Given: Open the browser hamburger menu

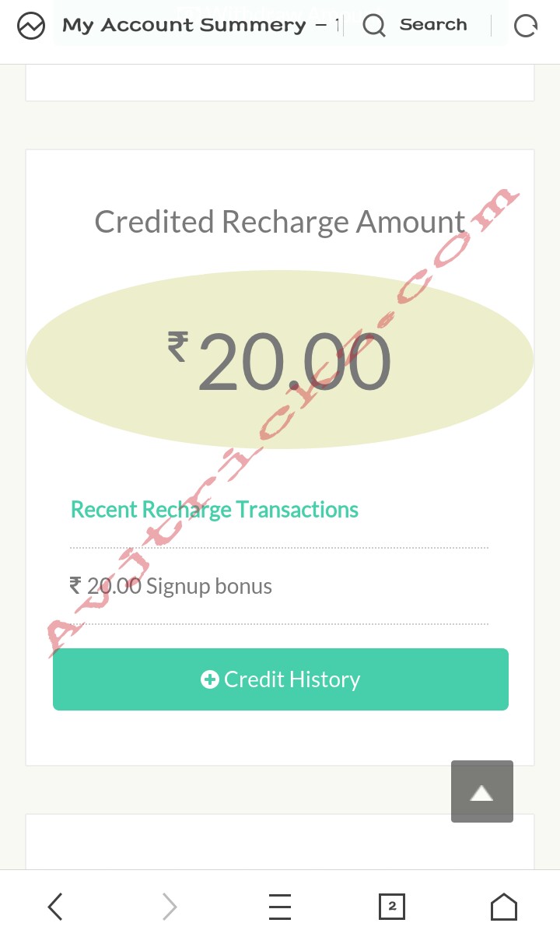Looking at the screenshot, I should 279,907.
